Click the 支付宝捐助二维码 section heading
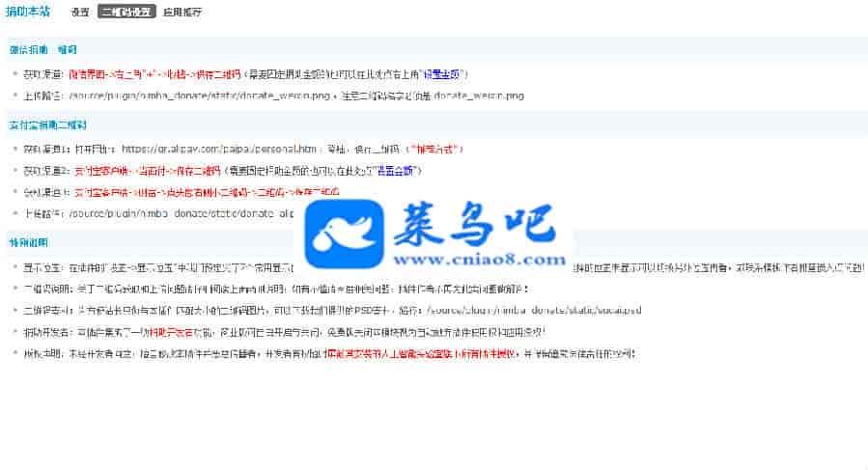Viewport: 868px width, 470px height. (47, 125)
